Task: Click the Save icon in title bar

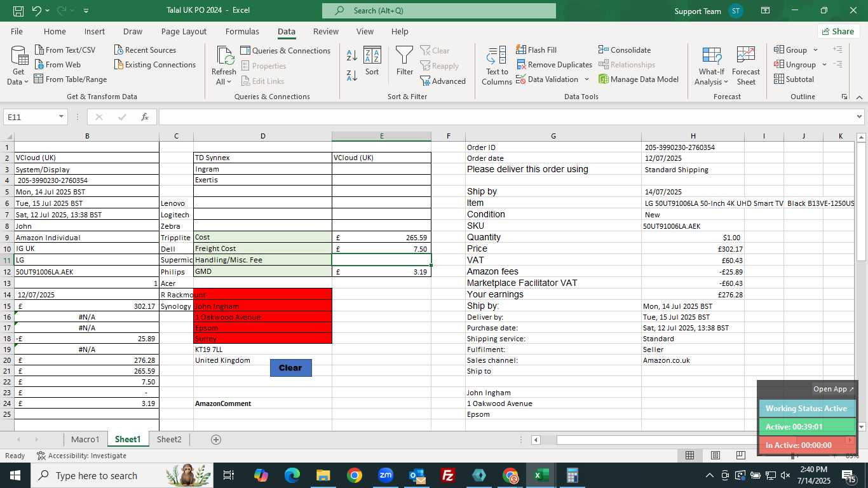Action: tap(18, 11)
